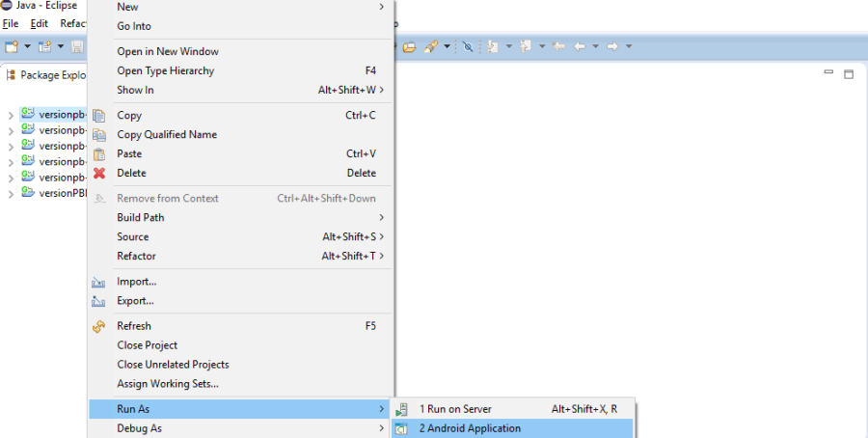This screenshot has height=438, width=868.
Task: Open the Show In submenu
Action: pos(241,90)
